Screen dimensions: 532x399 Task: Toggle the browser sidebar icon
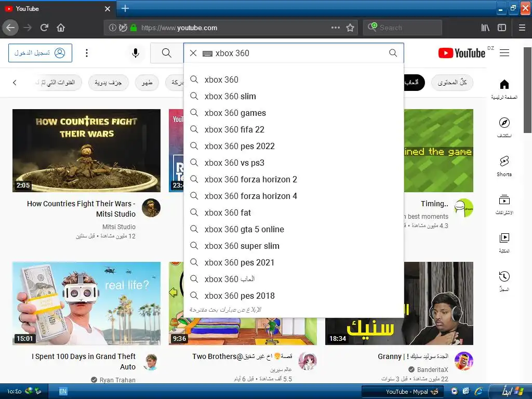click(x=502, y=28)
